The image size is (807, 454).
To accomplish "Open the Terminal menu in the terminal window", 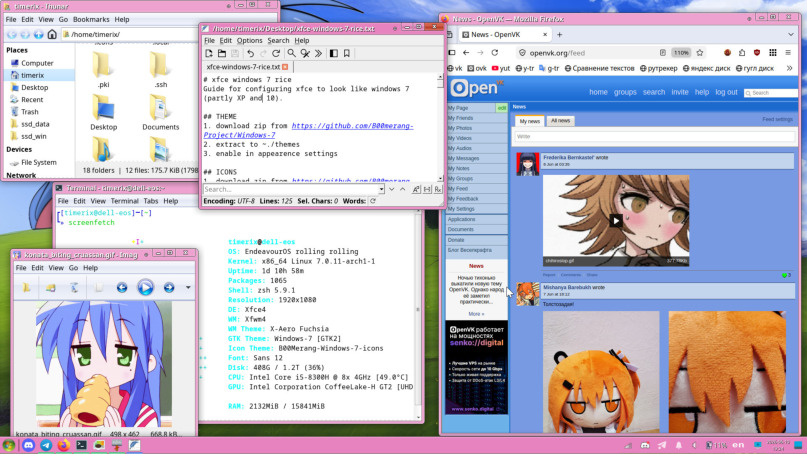I will click(125, 201).
